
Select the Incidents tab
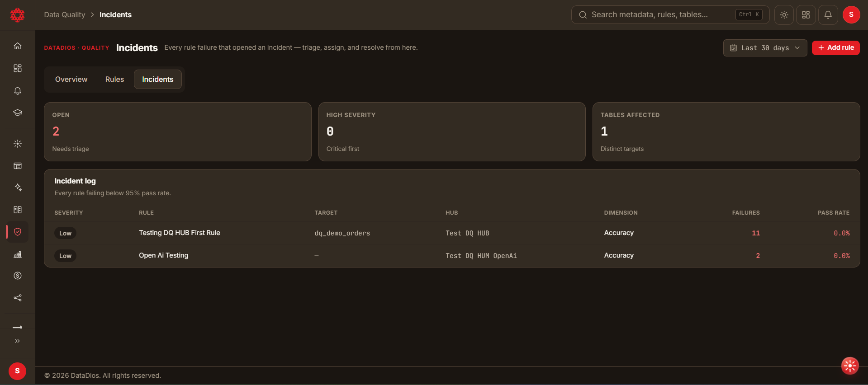158,80
